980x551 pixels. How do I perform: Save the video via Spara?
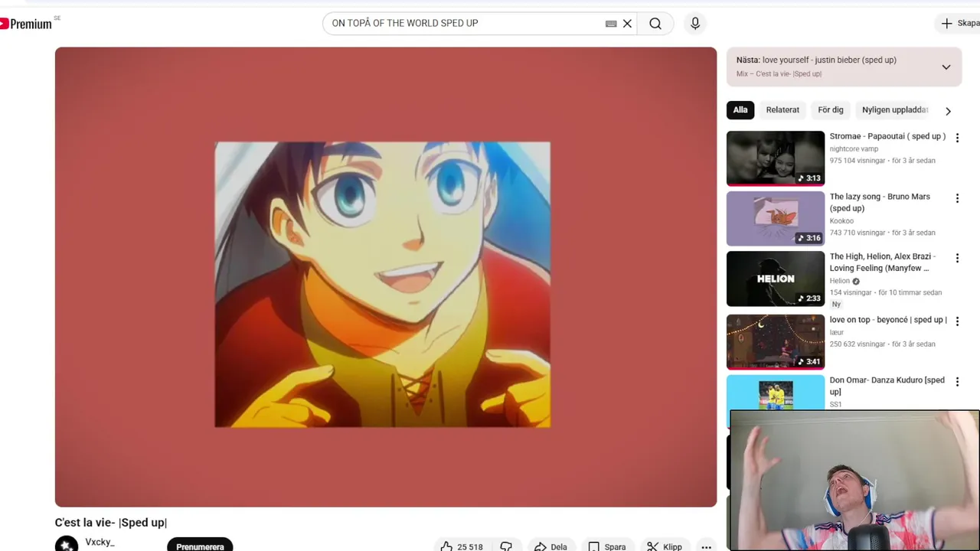click(607, 546)
